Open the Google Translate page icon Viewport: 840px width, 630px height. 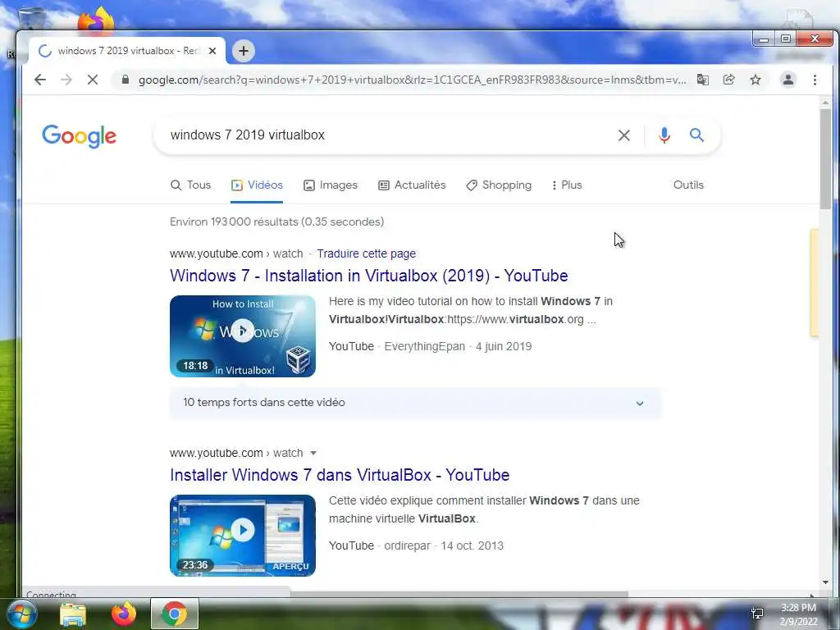pos(702,80)
